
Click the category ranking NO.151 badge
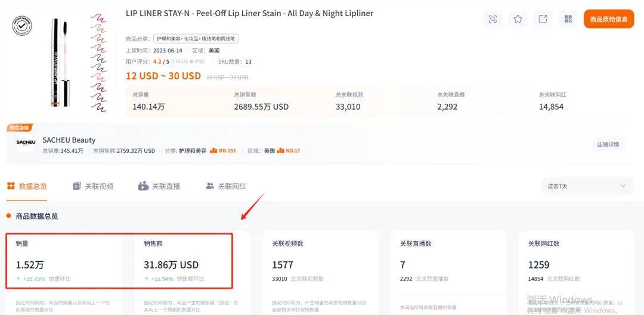point(223,151)
